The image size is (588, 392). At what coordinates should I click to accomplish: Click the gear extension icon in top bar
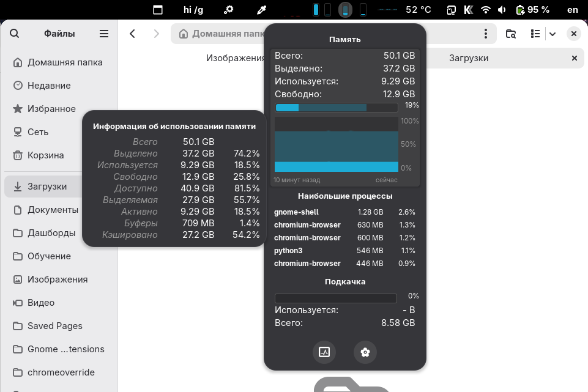click(228, 10)
